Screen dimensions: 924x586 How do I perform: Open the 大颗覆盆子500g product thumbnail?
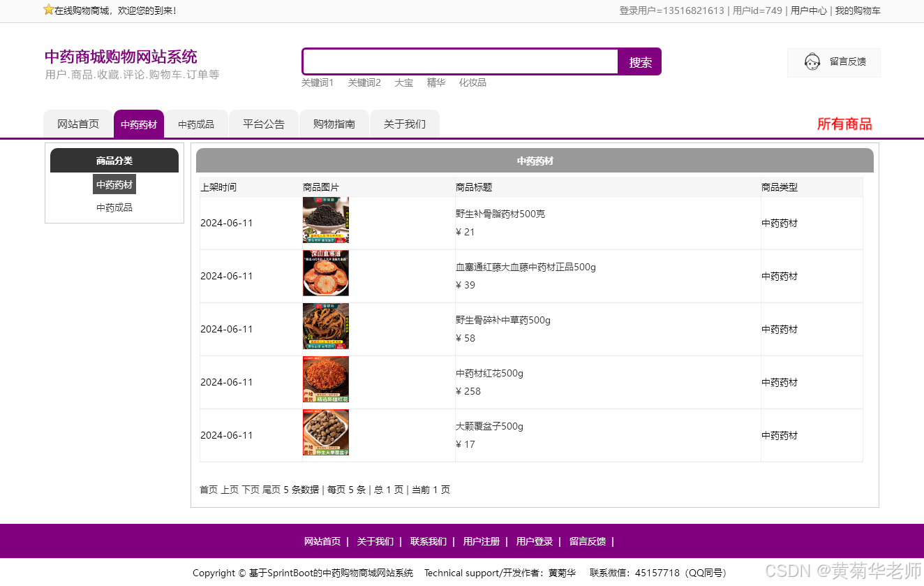coord(326,432)
